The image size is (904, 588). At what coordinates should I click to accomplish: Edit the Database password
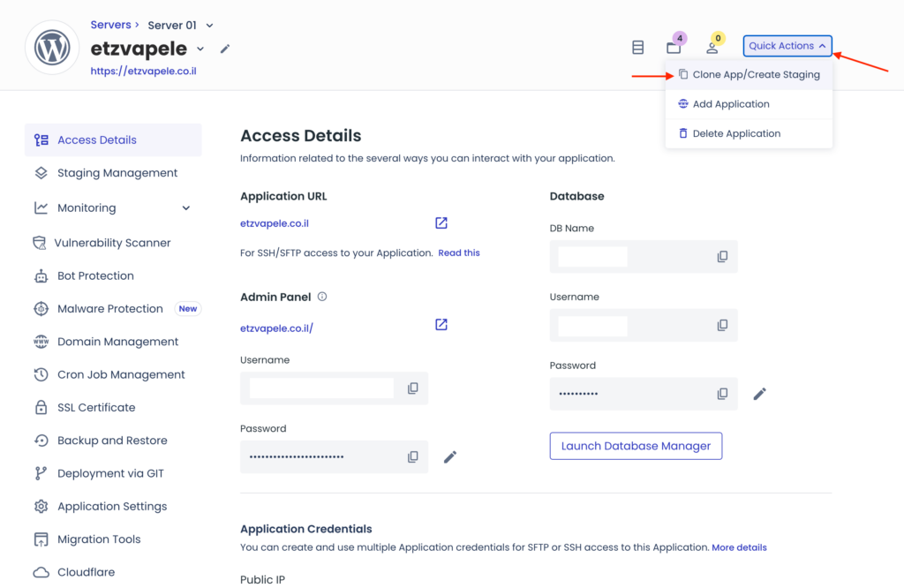(x=760, y=394)
